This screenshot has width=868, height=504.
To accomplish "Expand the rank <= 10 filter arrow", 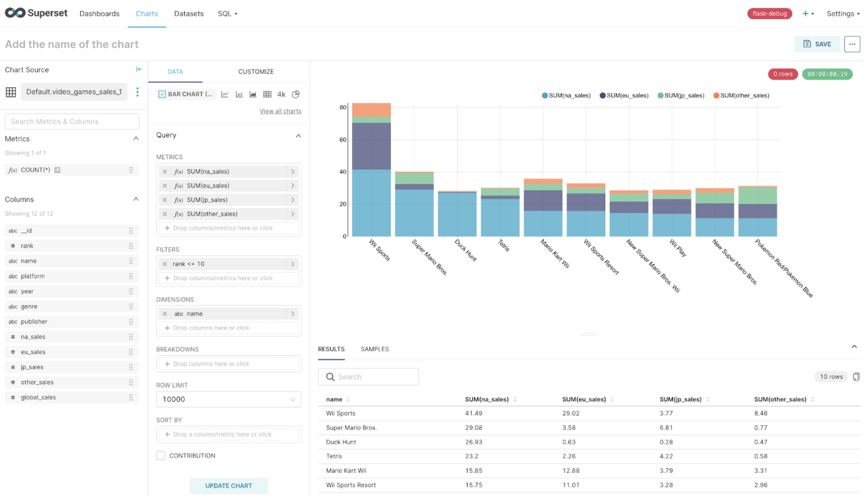I will coord(293,264).
